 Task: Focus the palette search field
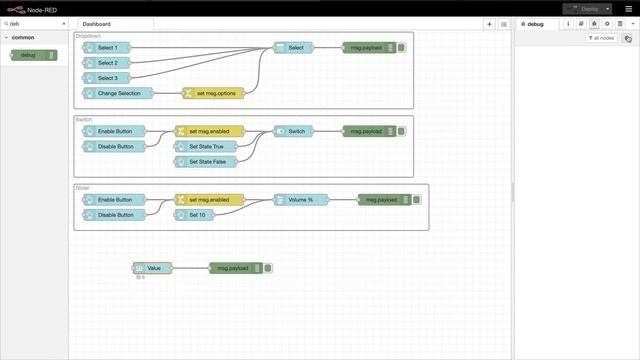point(34,24)
